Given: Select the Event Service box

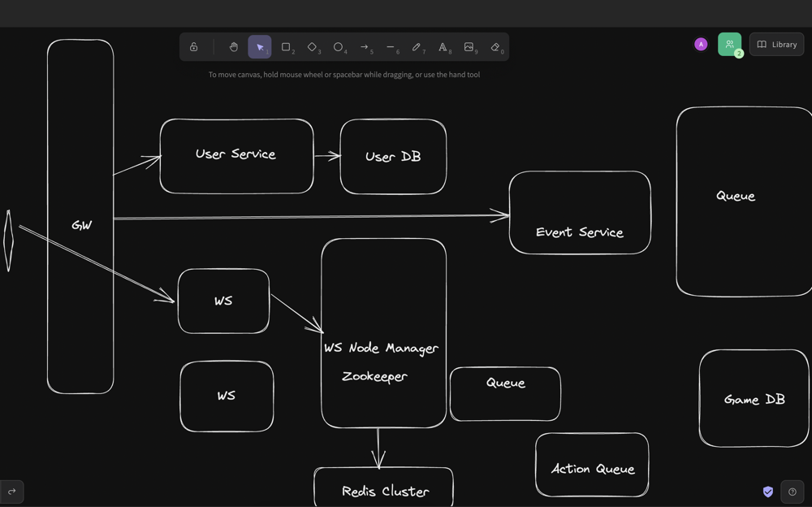Looking at the screenshot, I should [x=580, y=213].
